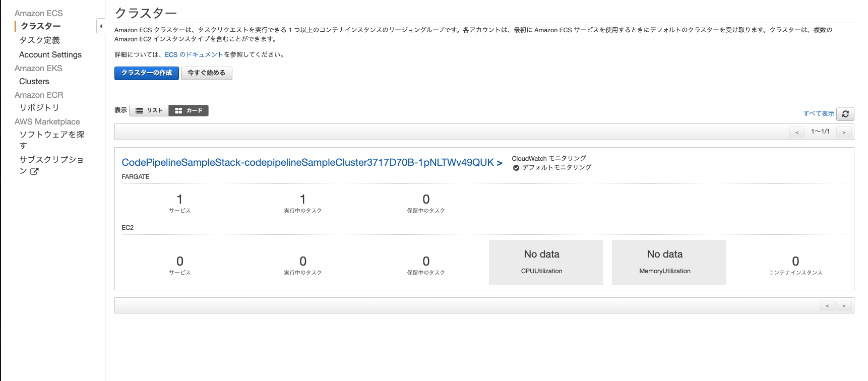This screenshot has width=868, height=381.
Task: Collapse the left navigation sidebar arrow
Action: pos(101,26)
